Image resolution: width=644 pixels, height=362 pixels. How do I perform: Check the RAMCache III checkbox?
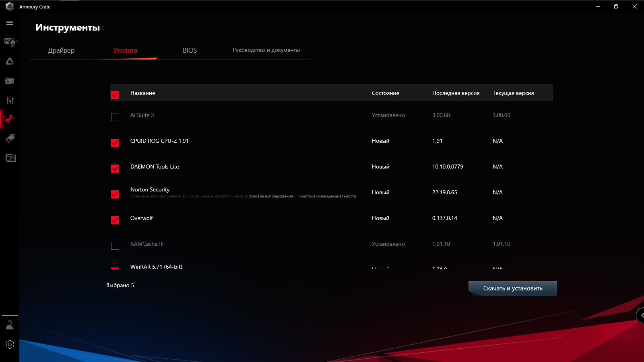[x=115, y=246]
